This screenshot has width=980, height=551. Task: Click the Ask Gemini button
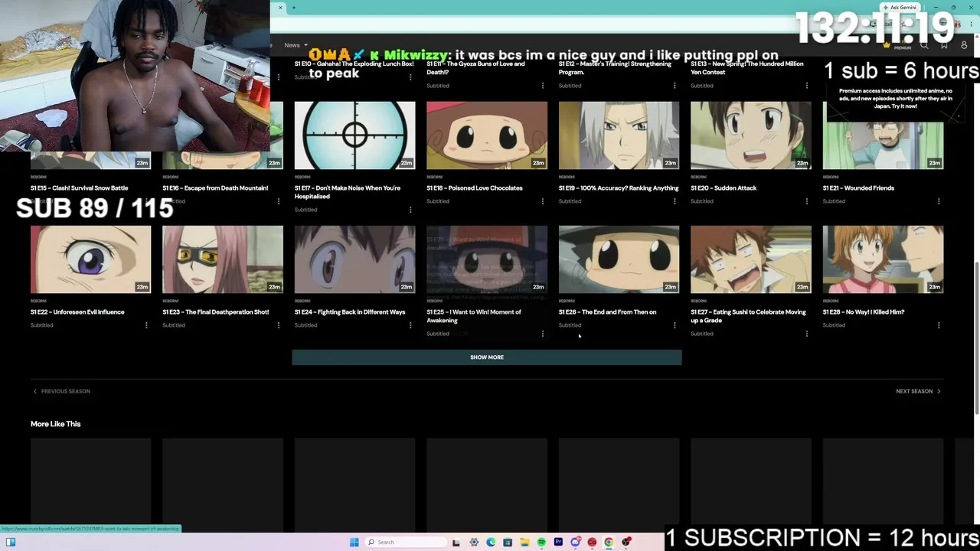pyautogui.click(x=899, y=8)
